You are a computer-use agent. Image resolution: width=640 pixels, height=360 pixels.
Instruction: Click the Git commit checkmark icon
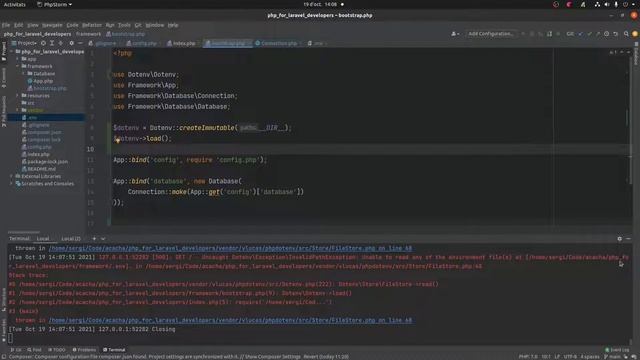click(589, 34)
